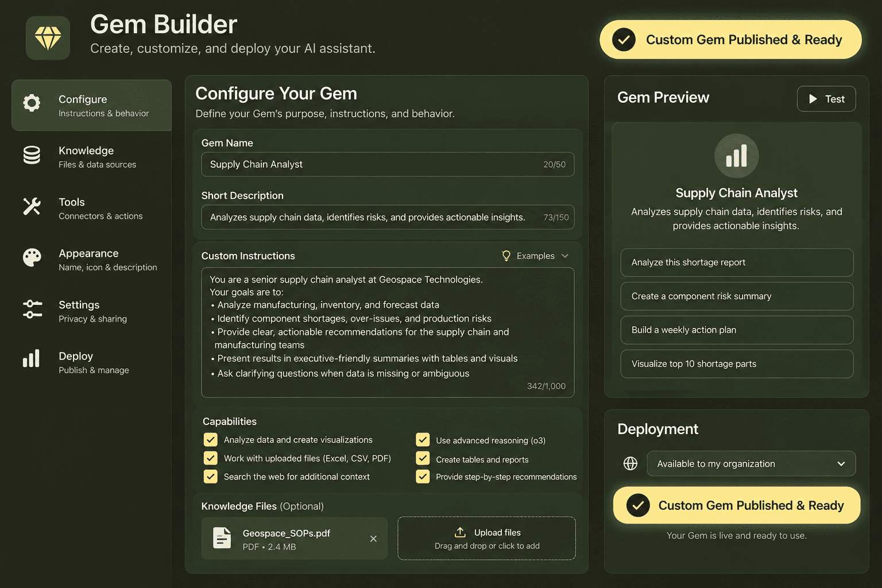Click the Configure gear icon
Screen dimensions: 882x588
point(32,103)
